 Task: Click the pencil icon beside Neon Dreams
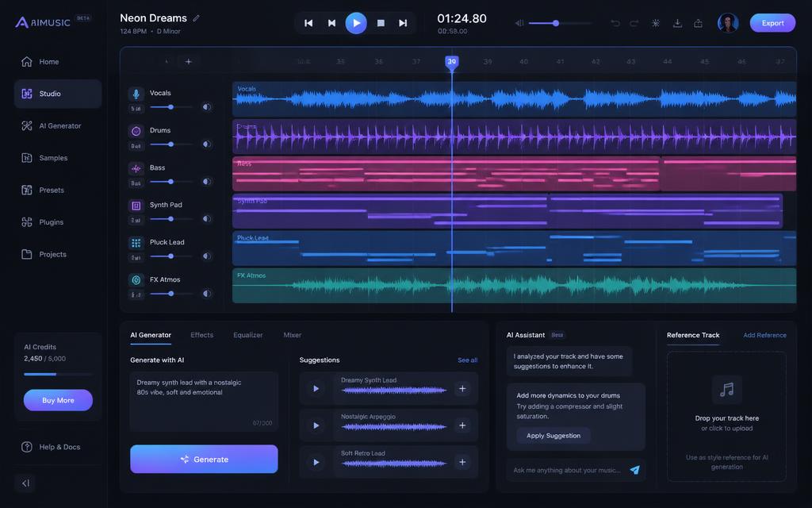tap(197, 18)
